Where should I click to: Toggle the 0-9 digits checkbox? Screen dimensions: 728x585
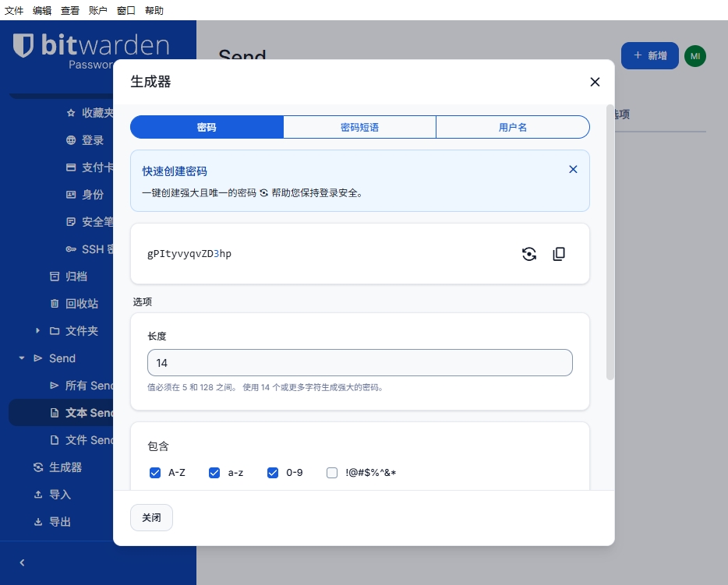point(273,473)
